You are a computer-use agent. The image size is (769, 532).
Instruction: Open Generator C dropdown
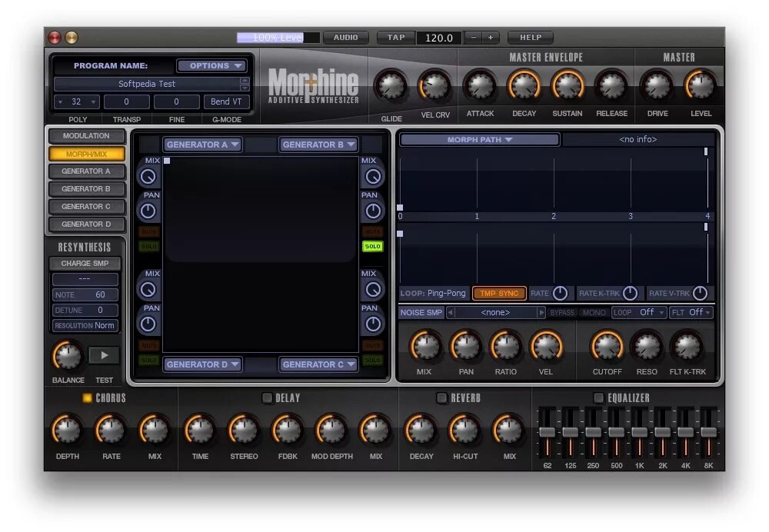tap(319, 364)
